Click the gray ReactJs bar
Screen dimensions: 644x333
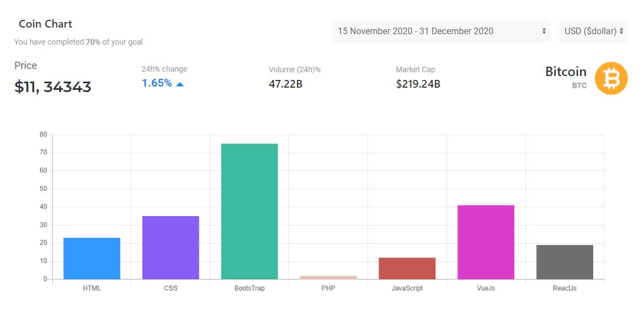565,262
